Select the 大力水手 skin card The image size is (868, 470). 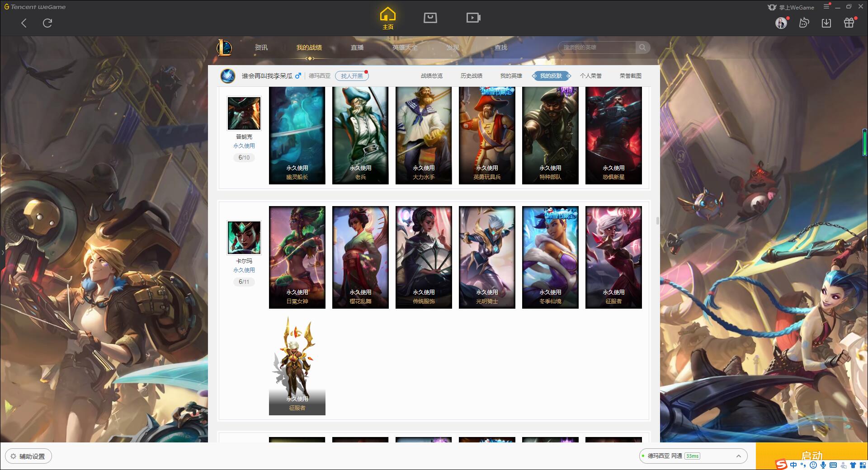424,136
